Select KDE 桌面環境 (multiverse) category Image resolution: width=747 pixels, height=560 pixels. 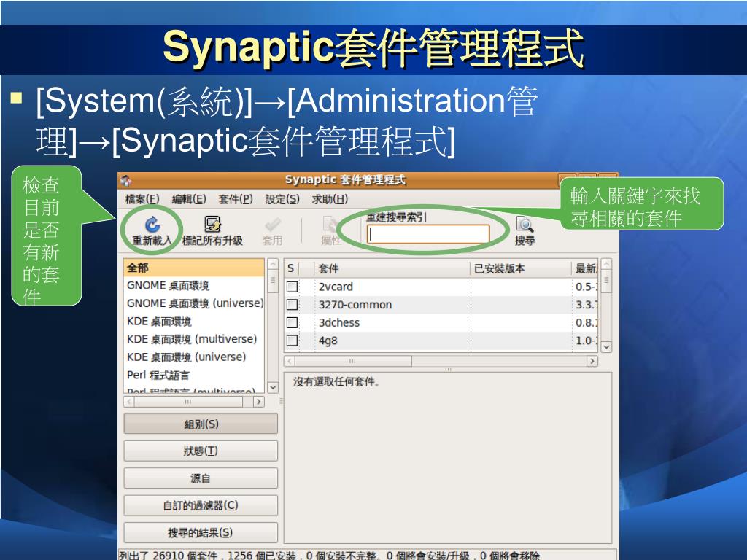(194, 339)
